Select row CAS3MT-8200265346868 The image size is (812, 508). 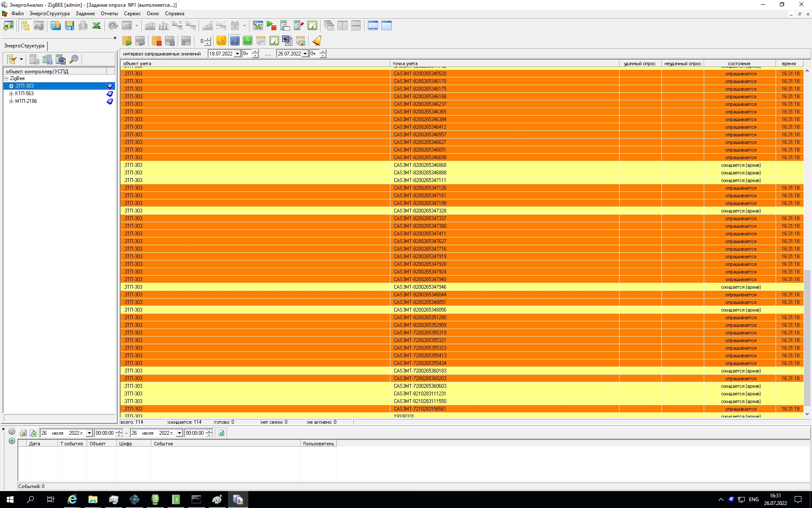462,165
